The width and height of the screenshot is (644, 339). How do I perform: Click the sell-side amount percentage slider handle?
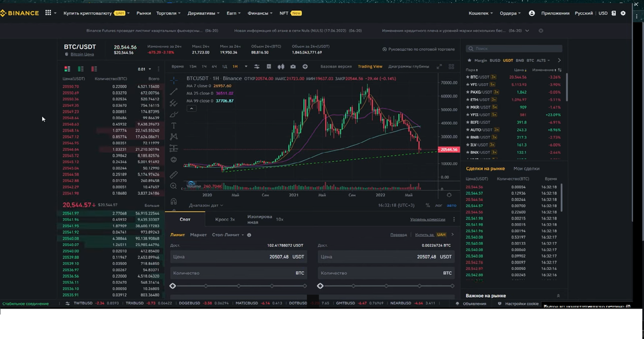320,286
